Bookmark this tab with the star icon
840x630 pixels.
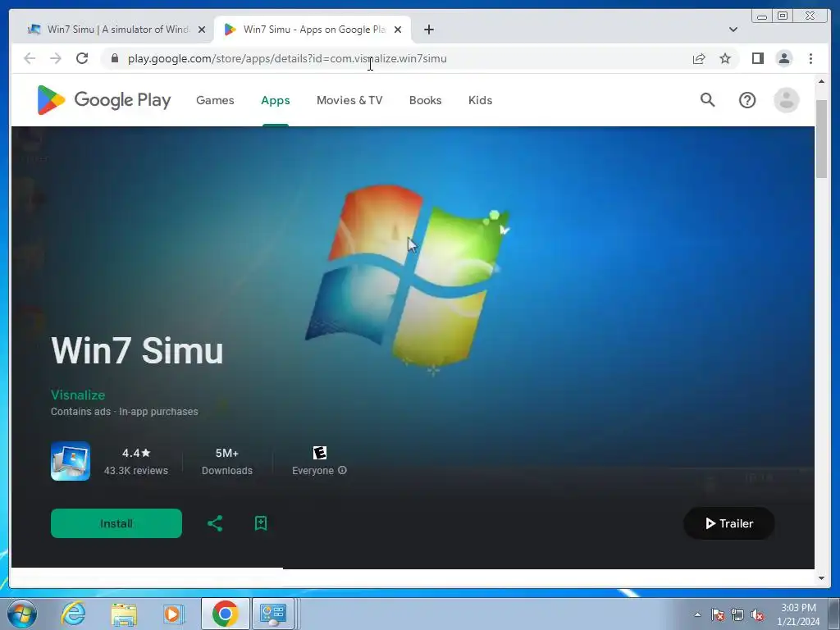[725, 58]
